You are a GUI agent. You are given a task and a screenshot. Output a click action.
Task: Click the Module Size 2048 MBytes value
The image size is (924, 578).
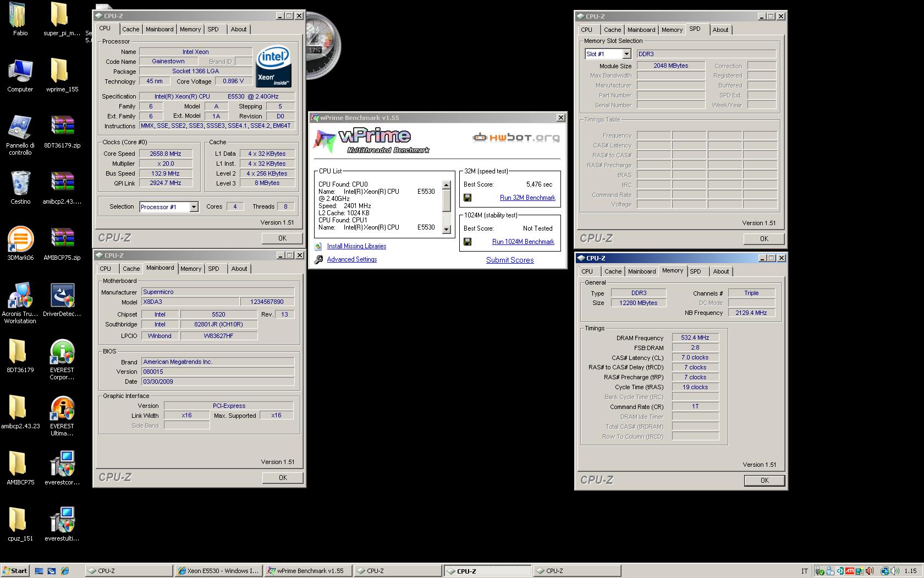(671, 66)
